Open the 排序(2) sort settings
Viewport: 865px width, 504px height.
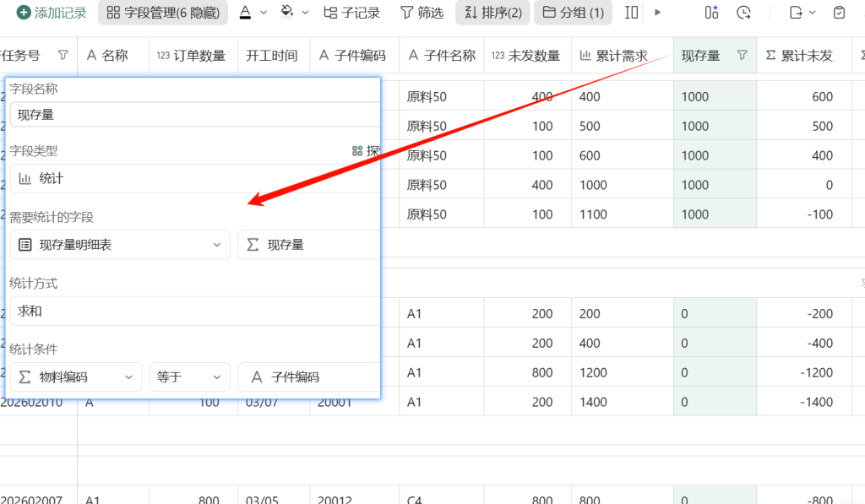492,12
